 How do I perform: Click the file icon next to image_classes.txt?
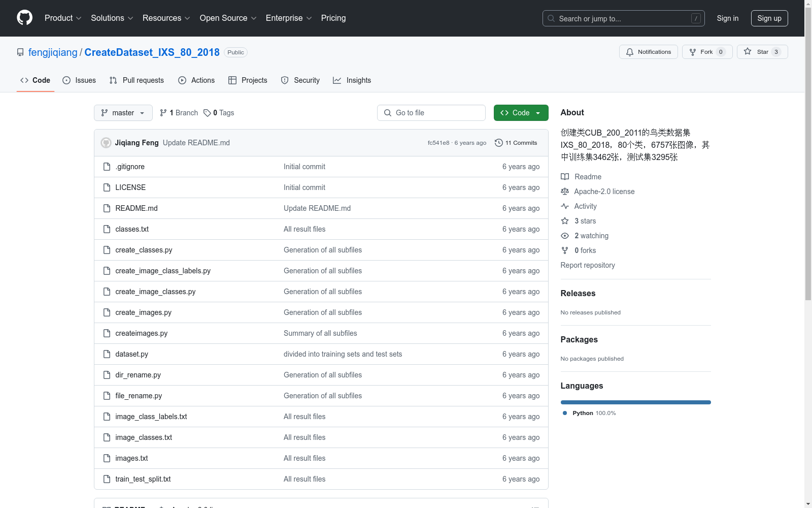pos(107,437)
